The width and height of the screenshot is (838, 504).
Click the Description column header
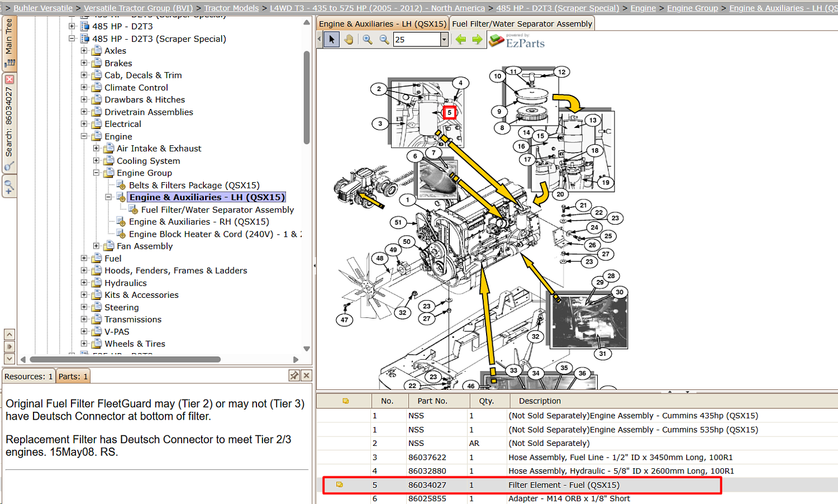540,401
